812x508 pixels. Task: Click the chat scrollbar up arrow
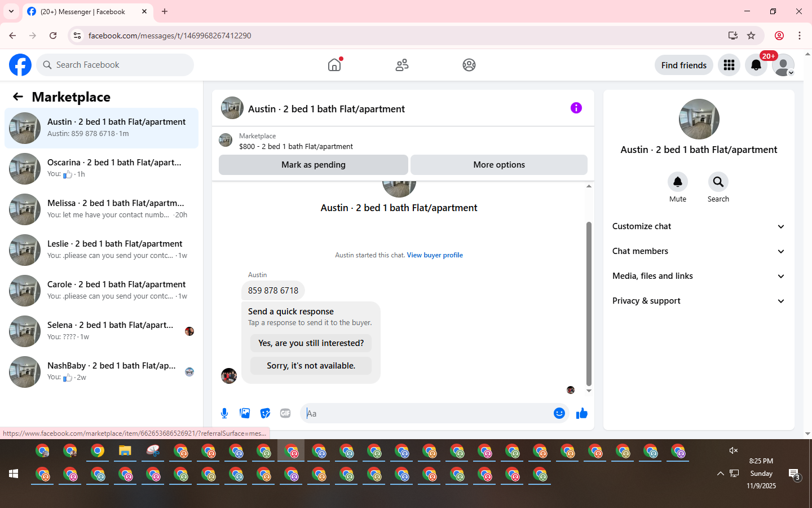pos(589,186)
